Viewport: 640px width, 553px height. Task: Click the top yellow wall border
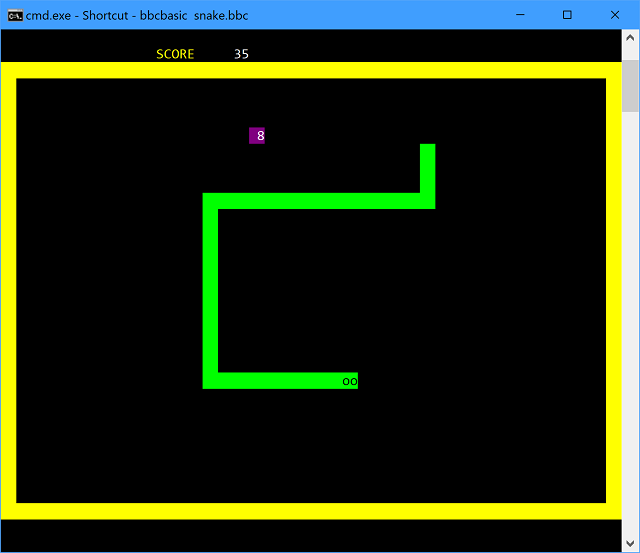tap(310, 70)
